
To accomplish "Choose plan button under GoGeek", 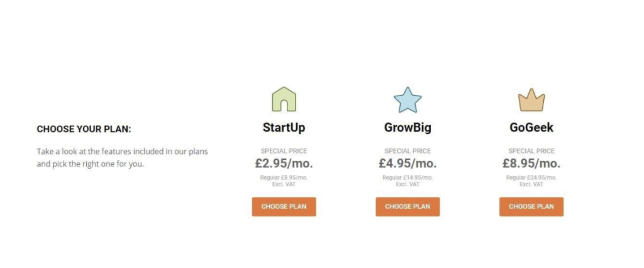I will pyautogui.click(x=531, y=207).
